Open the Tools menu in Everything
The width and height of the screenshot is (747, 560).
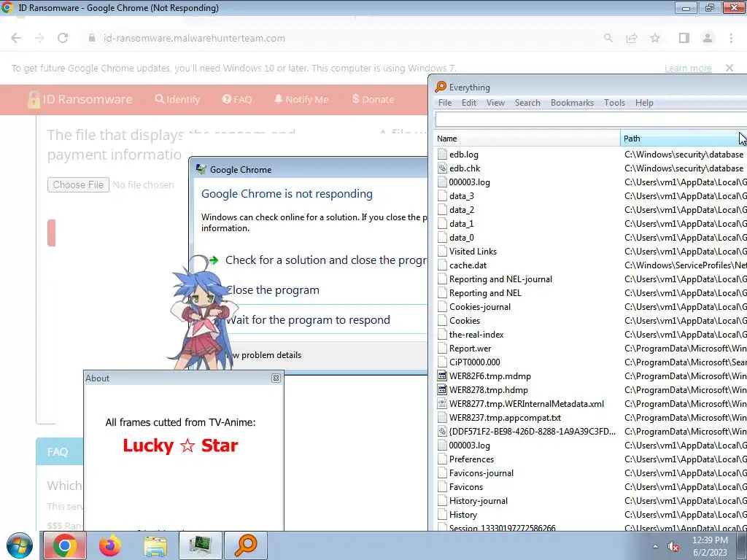[x=614, y=103]
